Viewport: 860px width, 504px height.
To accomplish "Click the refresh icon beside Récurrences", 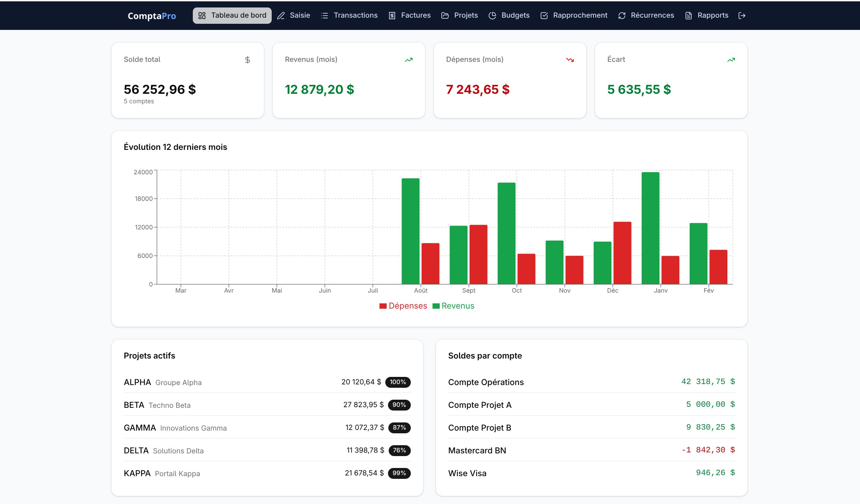I will [622, 16].
